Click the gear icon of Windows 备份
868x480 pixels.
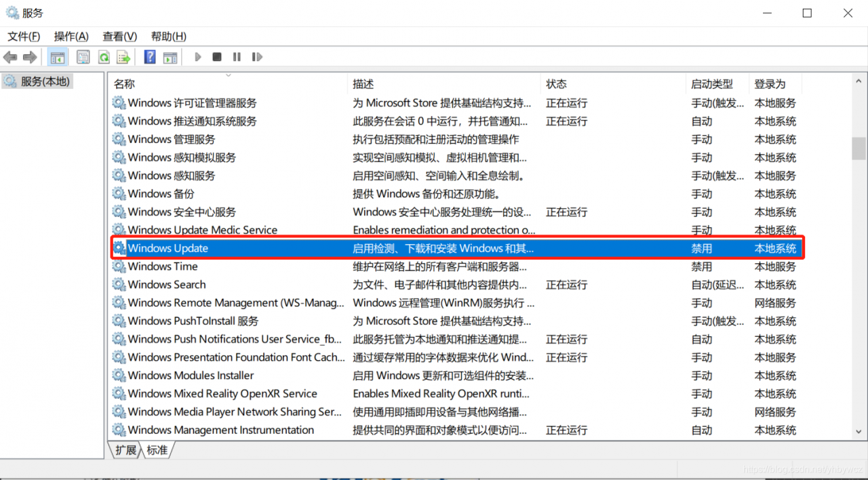point(119,194)
